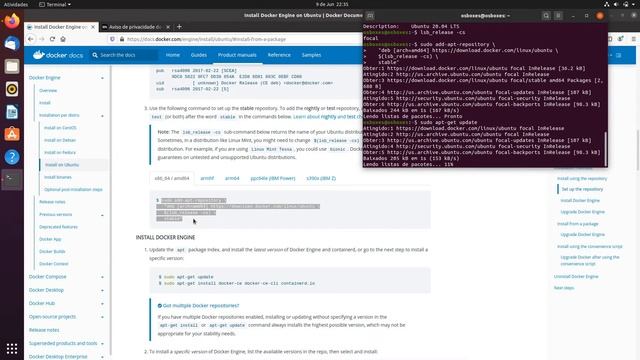Viewport: 640px width, 360px height.
Task: Click the terminal window scrollbar
Action: coord(605,148)
